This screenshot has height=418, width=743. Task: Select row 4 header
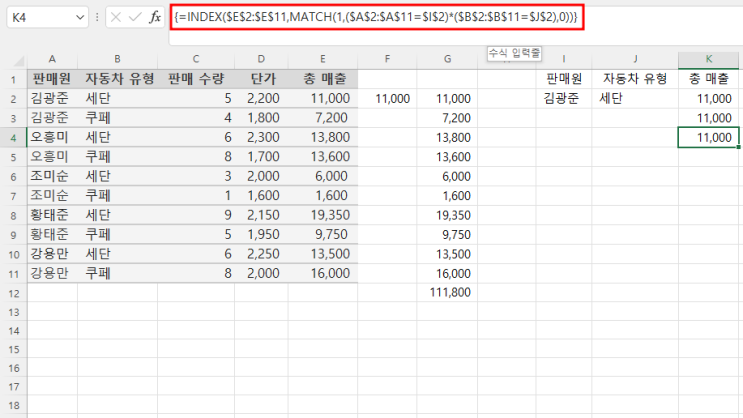point(14,137)
